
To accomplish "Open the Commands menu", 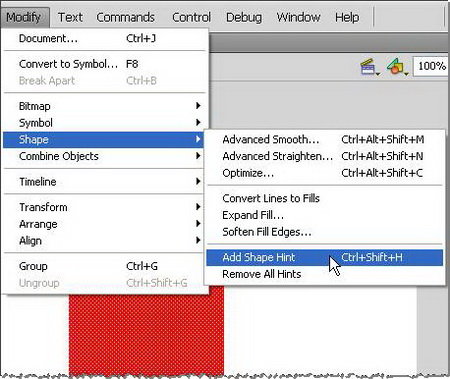I will (125, 17).
